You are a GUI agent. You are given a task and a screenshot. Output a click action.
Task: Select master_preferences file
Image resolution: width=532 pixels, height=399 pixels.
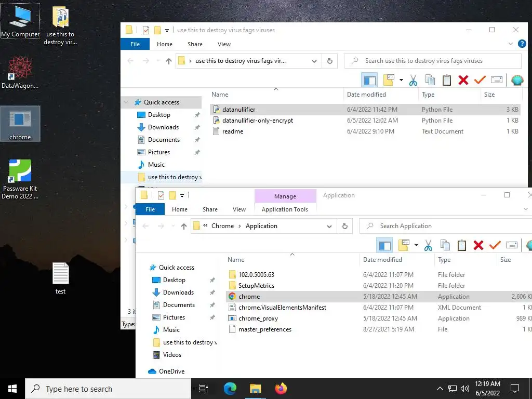point(379,329)
